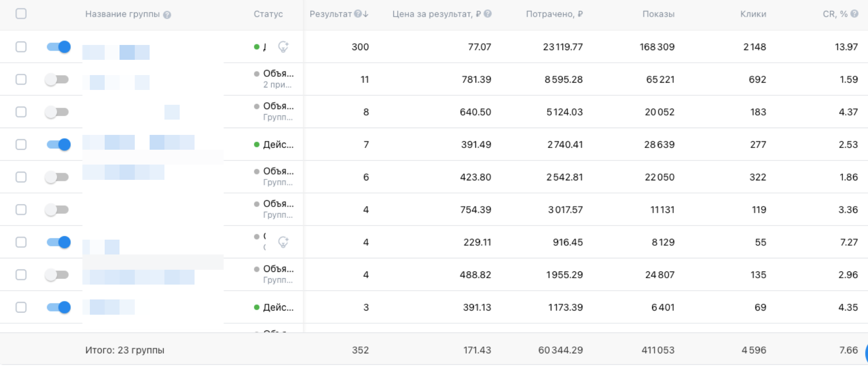Viewport: 868px width, 369px height.
Task: Select the checkbox for the row with 11 results
Action: [x=21, y=79]
